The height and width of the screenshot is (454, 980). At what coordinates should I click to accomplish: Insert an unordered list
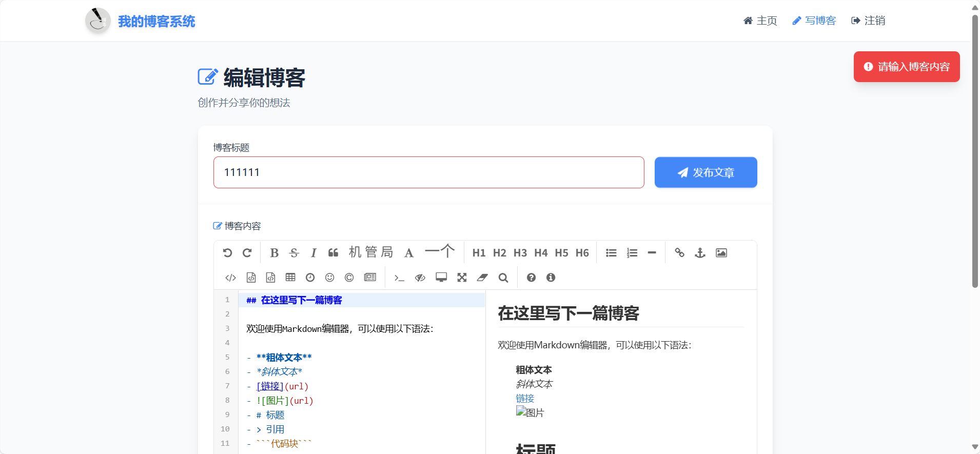click(x=611, y=253)
